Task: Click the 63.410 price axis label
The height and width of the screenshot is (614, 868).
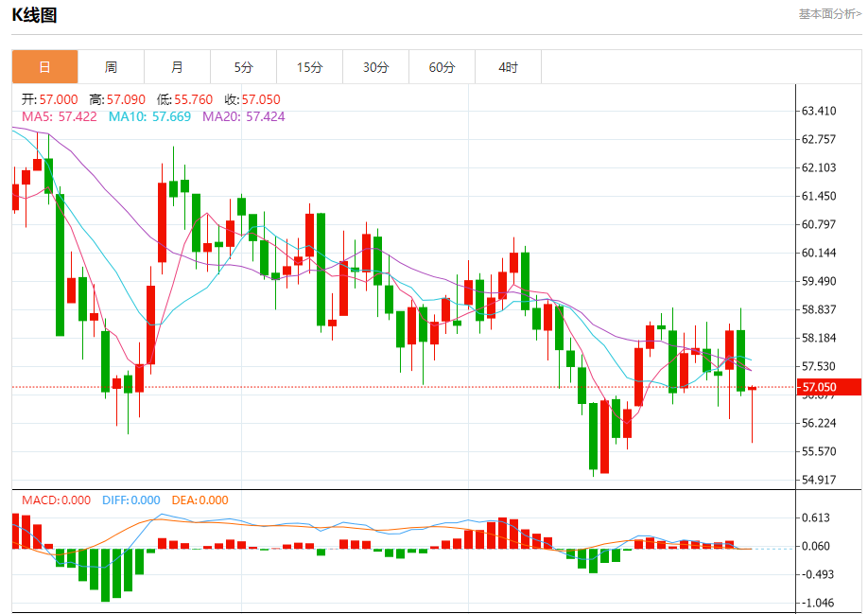Action: click(818, 111)
